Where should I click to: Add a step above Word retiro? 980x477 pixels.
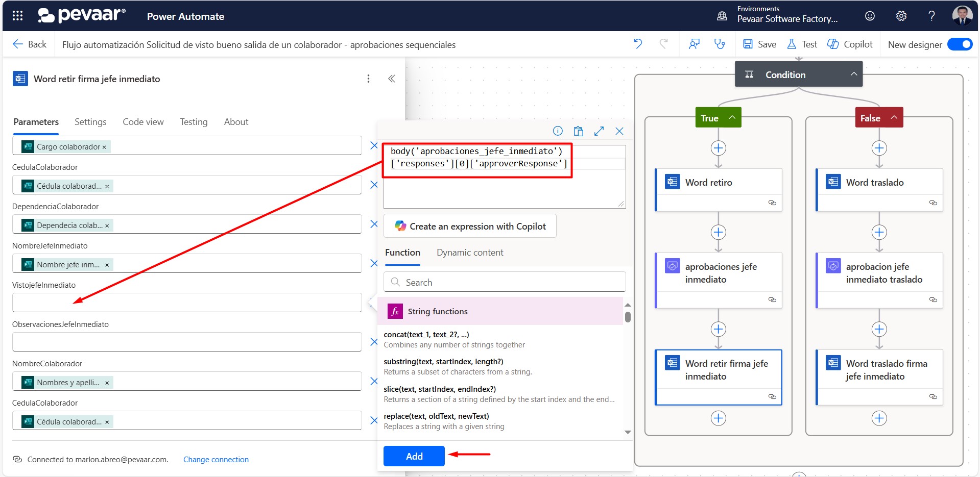point(719,148)
